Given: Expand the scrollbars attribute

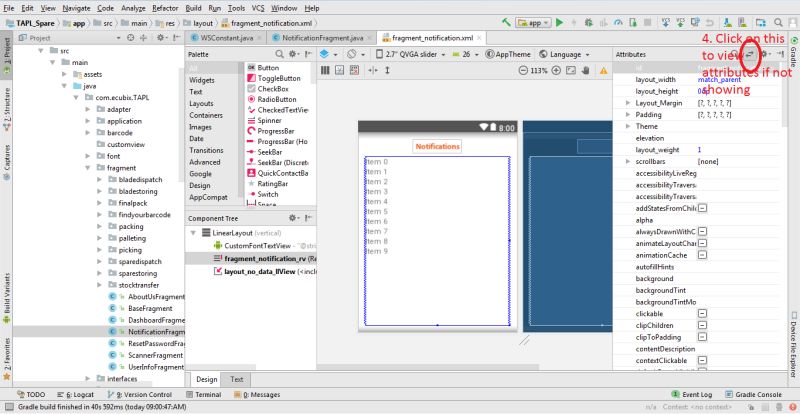Looking at the screenshot, I should coord(628,161).
